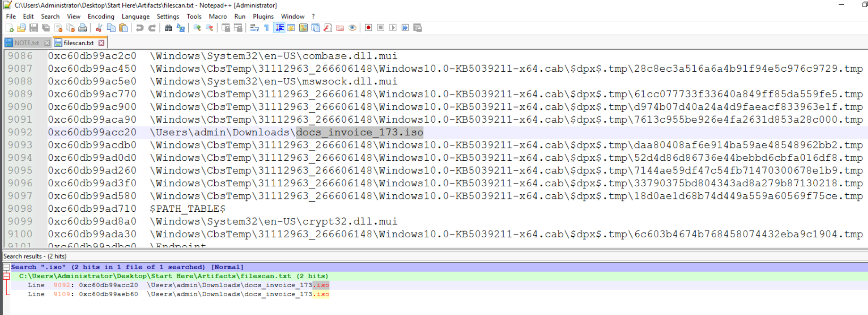Open the Define your language icon
Image resolution: width=868 pixels, height=315 pixels.
click(291, 28)
